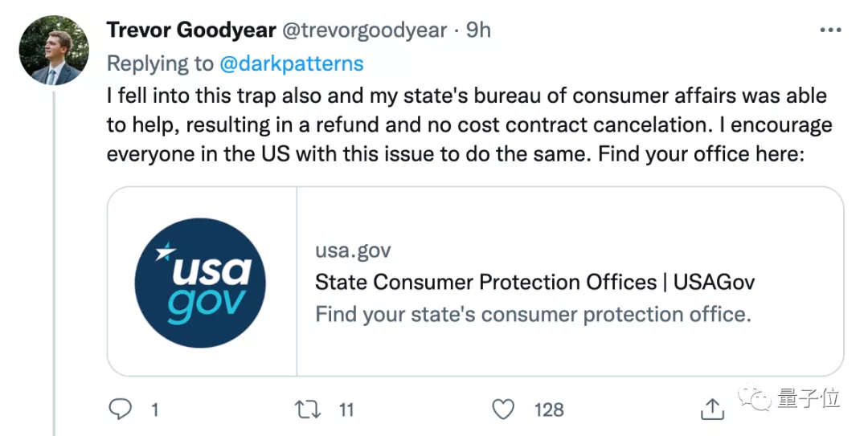Click the reply count of 1
The width and height of the screenshot is (868, 436).
154,410
